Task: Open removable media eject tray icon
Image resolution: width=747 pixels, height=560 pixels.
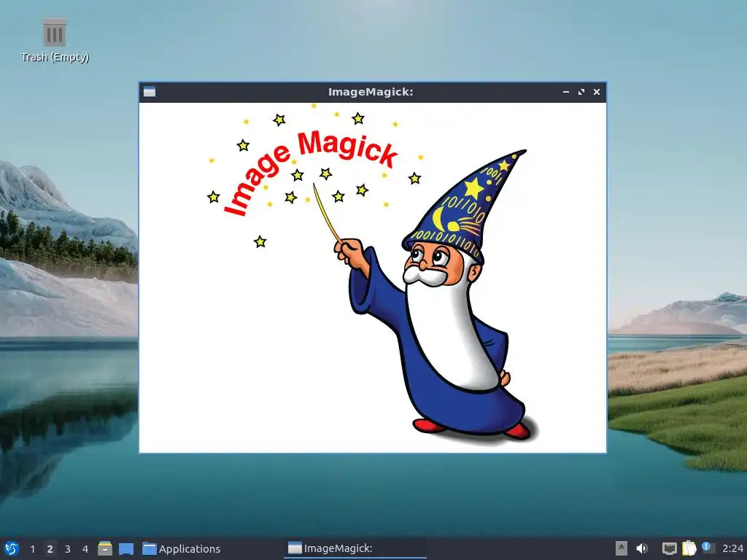Action: pos(622,548)
